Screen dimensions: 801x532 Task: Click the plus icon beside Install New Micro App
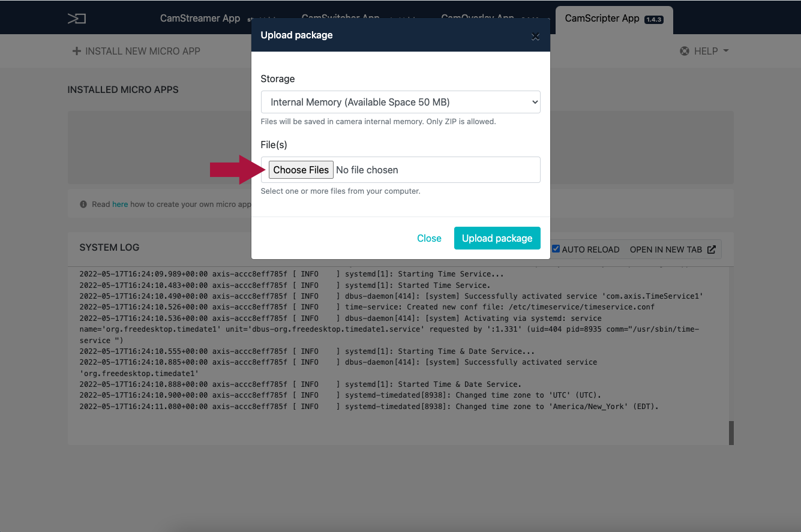click(76, 51)
